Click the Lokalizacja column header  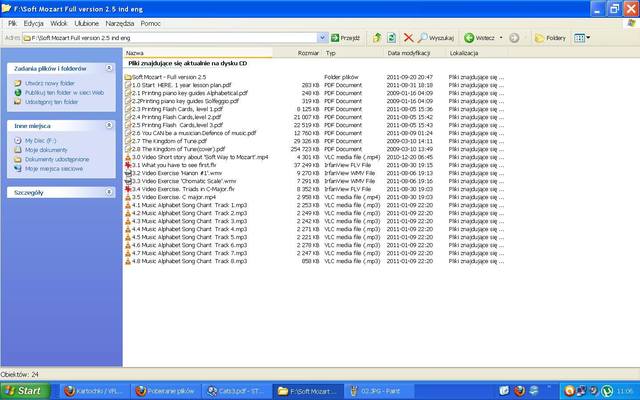478,53
